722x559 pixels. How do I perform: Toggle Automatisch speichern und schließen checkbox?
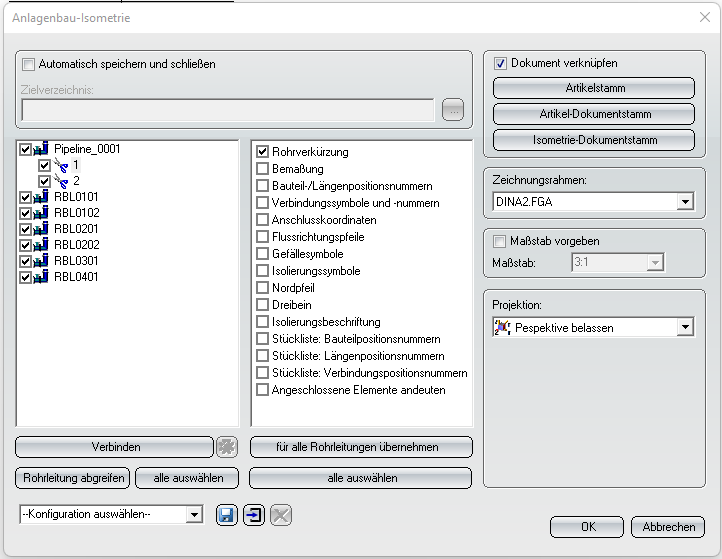(29, 64)
